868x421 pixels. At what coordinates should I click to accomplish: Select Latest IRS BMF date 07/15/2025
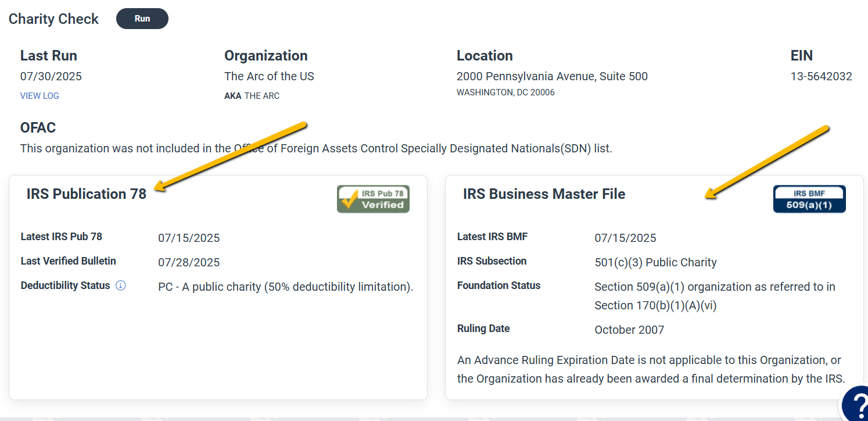[x=625, y=238]
